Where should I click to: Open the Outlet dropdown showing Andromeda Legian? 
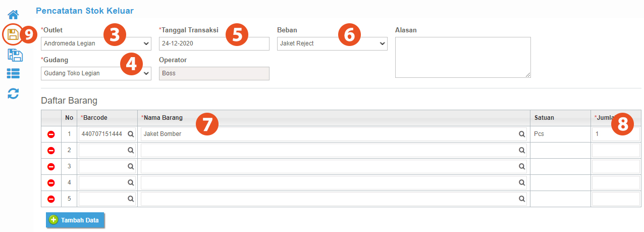click(96, 43)
